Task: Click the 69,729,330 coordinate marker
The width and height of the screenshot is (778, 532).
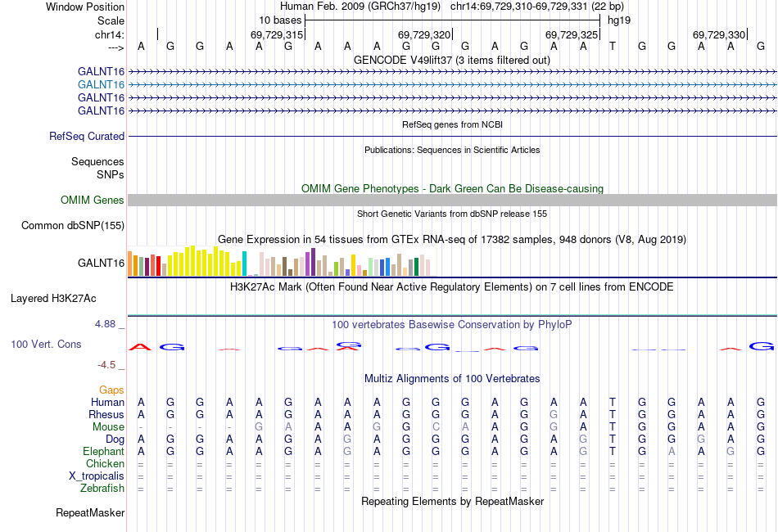Action: (719, 34)
